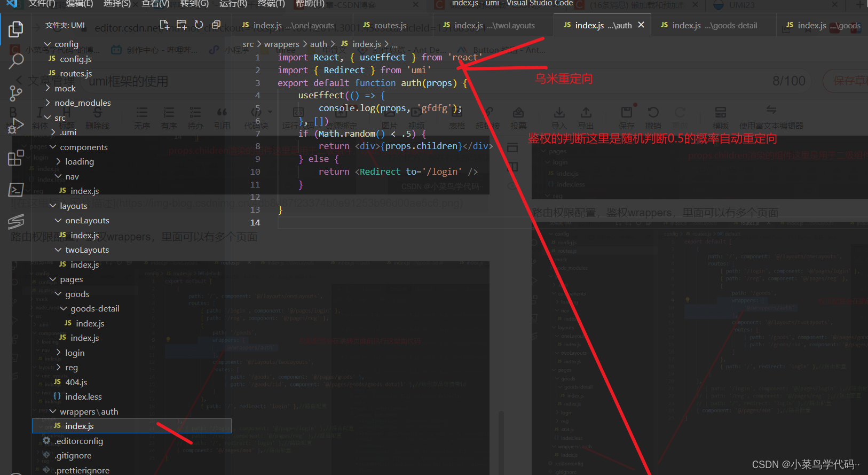
Task: Collapse the wrappers\auth folder
Action: pyautogui.click(x=89, y=411)
